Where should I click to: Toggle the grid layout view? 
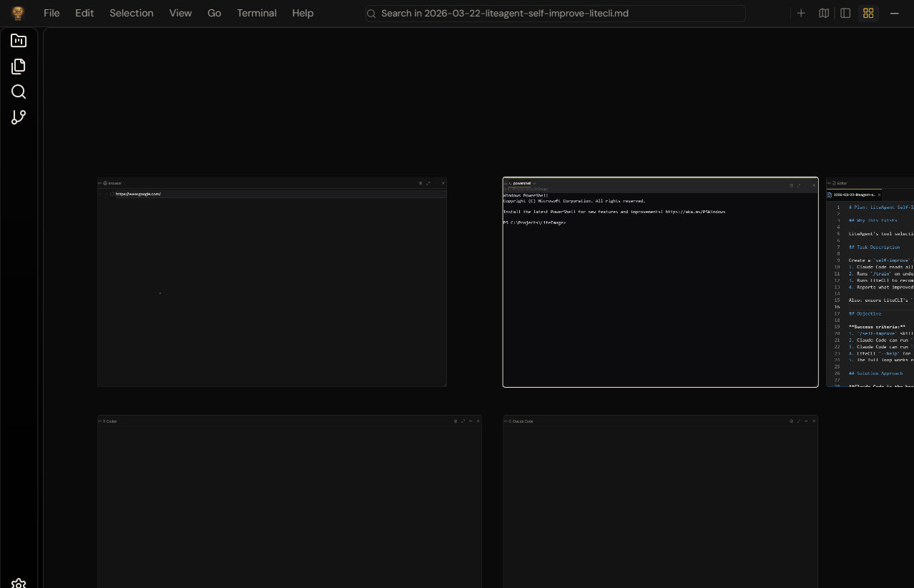(868, 13)
